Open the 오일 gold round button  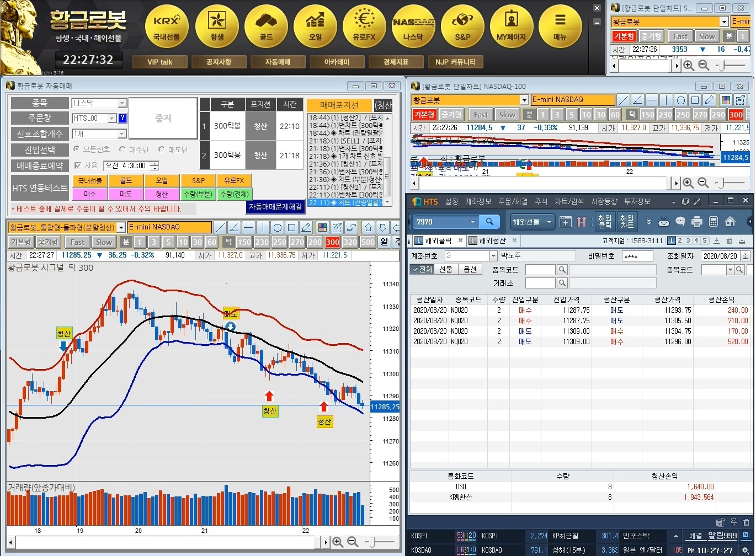315,26
